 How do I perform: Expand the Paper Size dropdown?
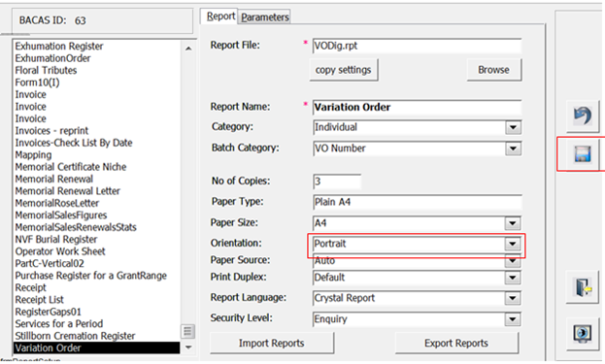[513, 223]
